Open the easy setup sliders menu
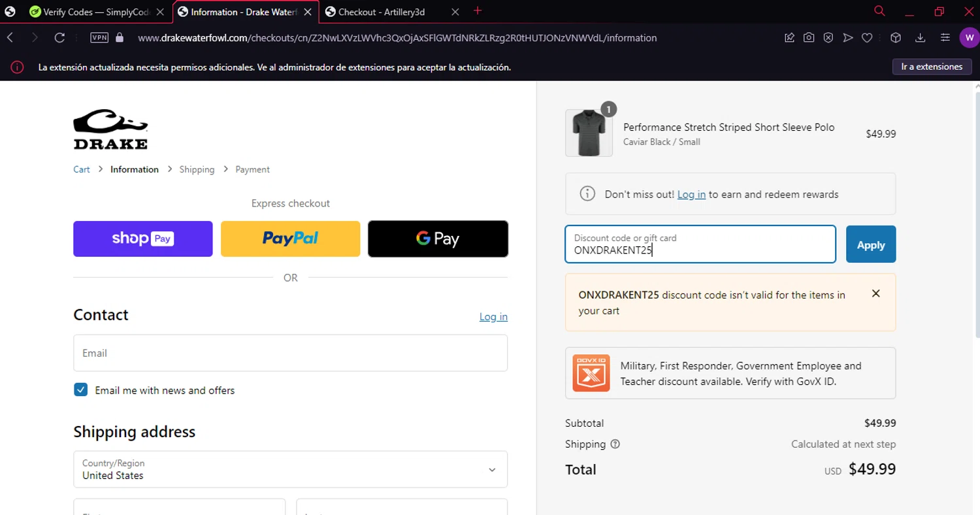Viewport: 980px width, 515px height. click(x=945, y=38)
